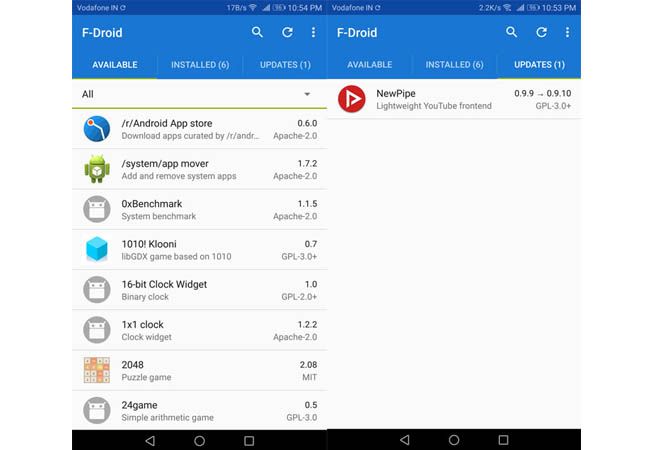650x450 pixels.
Task: Tap the Back navigation button on the right phone
Action: [x=405, y=440]
